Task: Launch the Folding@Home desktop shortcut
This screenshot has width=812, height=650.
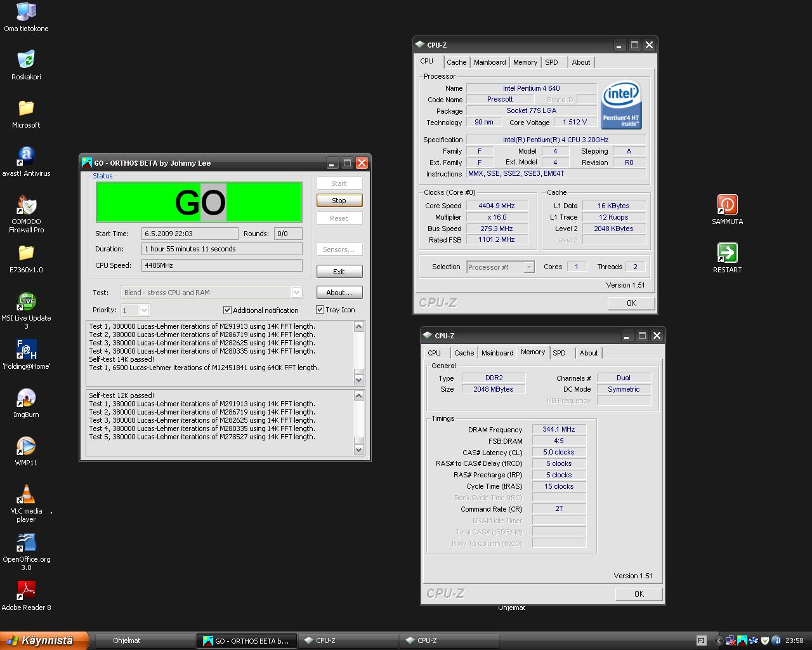Action: click(26, 355)
